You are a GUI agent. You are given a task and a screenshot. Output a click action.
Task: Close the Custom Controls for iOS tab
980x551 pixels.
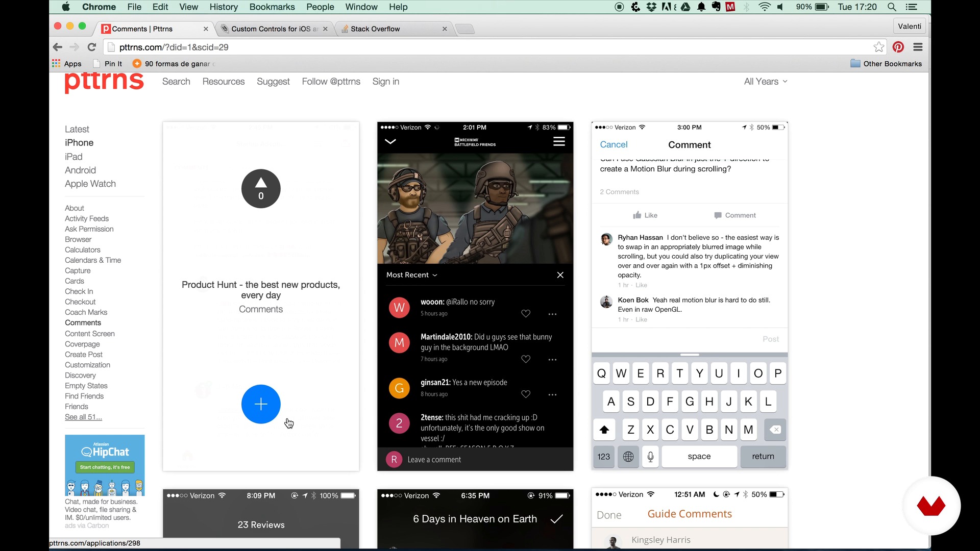[325, 29]
